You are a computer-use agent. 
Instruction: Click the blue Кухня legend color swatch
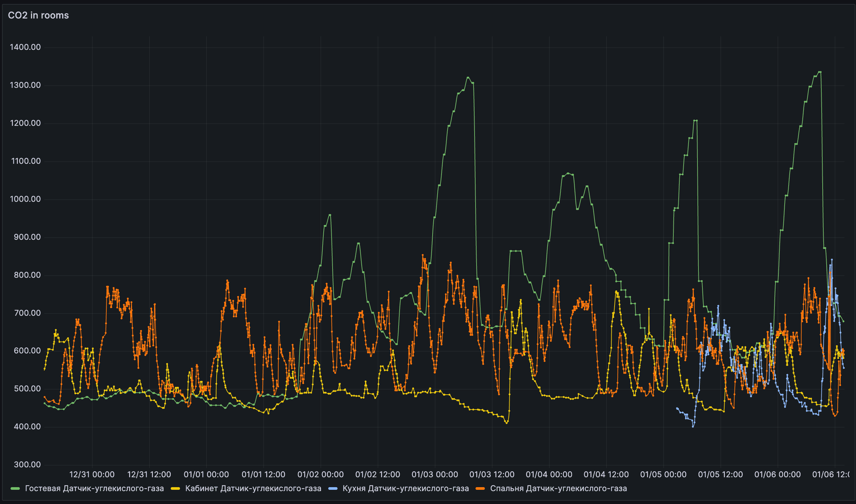(x=333, y=488)
